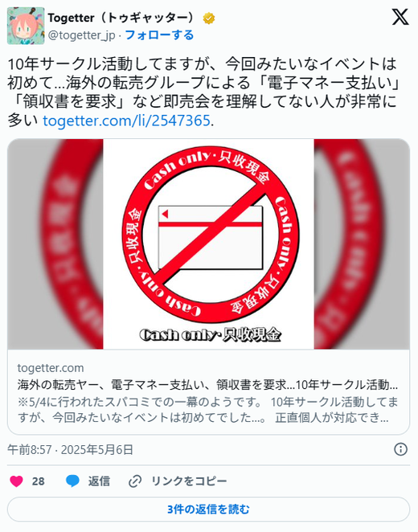Click the X logo icon
Viewport: 418px width, 532px height.
400,17
